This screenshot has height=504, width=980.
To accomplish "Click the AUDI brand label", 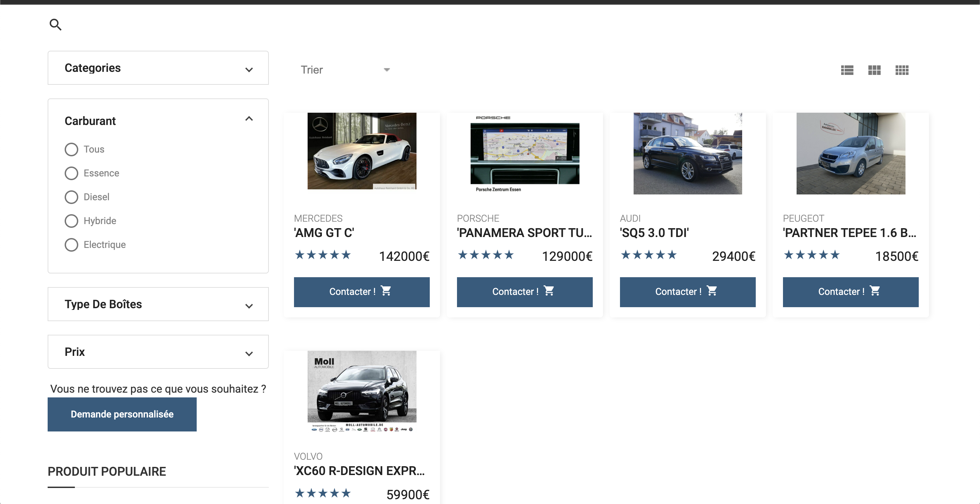I will (630, 219).
